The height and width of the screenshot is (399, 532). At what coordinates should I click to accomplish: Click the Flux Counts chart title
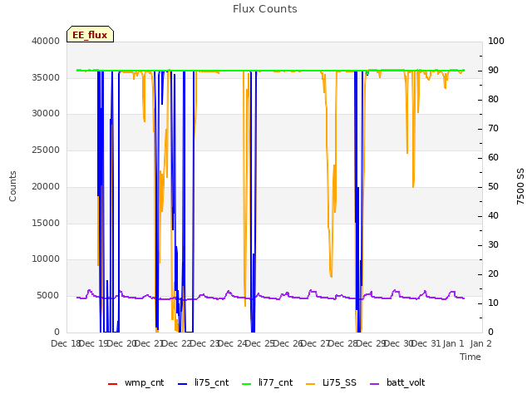pyautogui.click(x=265, y=9)
